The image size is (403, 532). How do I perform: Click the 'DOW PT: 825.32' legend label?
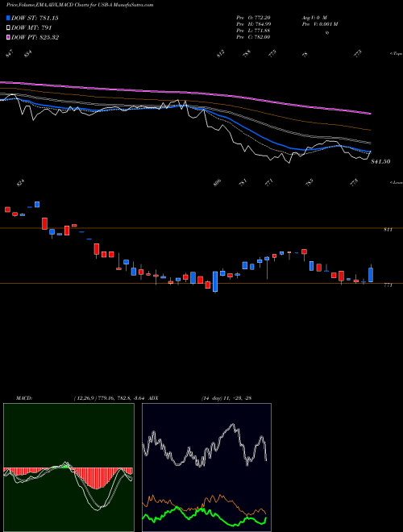pos(35,37)
